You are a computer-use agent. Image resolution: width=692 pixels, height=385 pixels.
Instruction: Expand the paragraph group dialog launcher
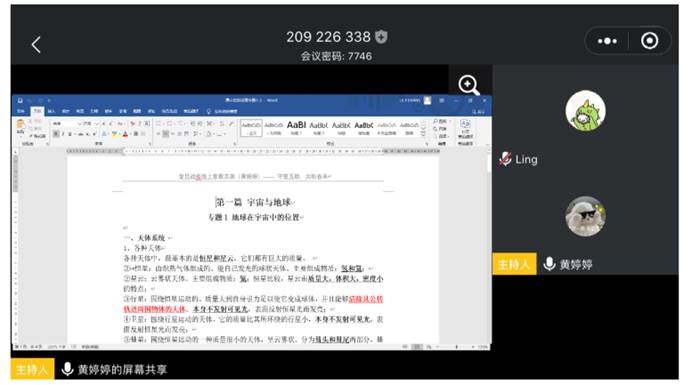coord(234,144)
